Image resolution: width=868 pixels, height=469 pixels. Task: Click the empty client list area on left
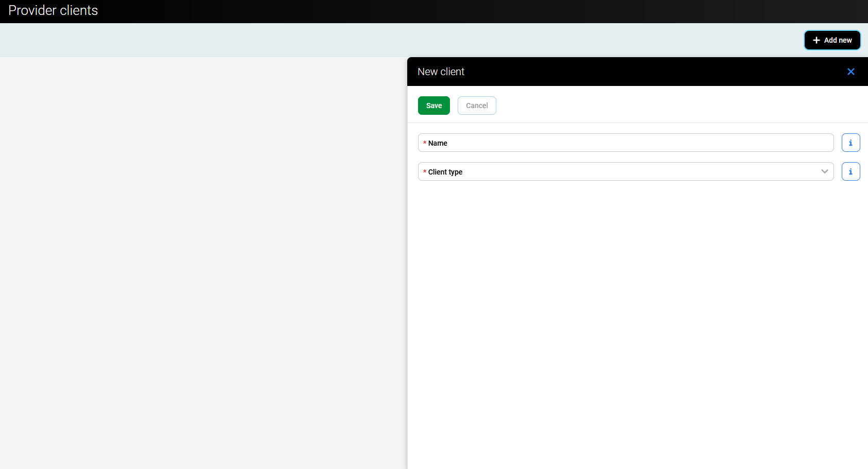[203, 257]
